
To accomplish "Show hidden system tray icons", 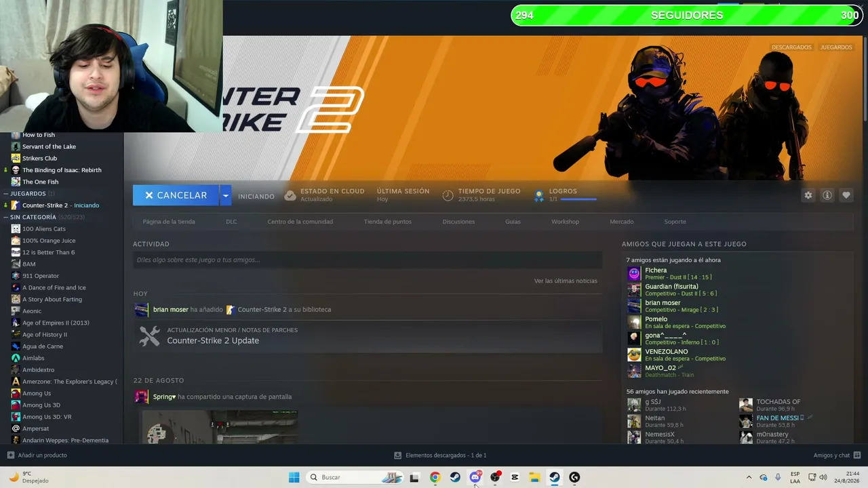I will (x=749, y=477).
